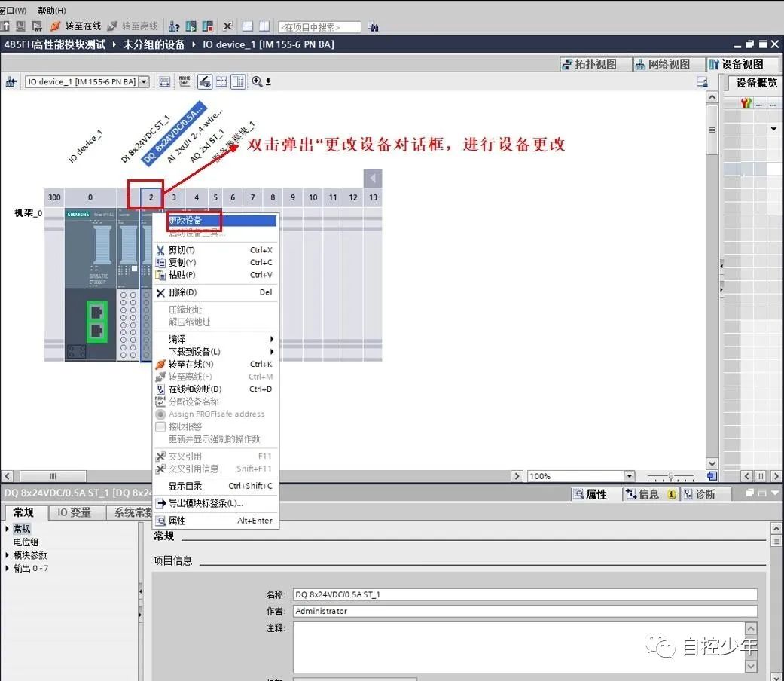Image resolution: width=784 pixels, height=681 pixels.
Task: Activate the zoom magnifier icon in device view
Action: point(257,81)
